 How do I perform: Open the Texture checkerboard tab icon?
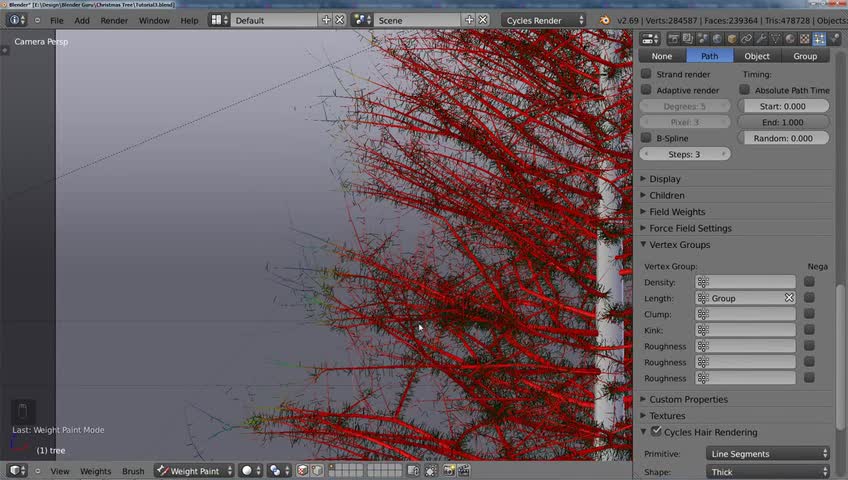(805, 39)
